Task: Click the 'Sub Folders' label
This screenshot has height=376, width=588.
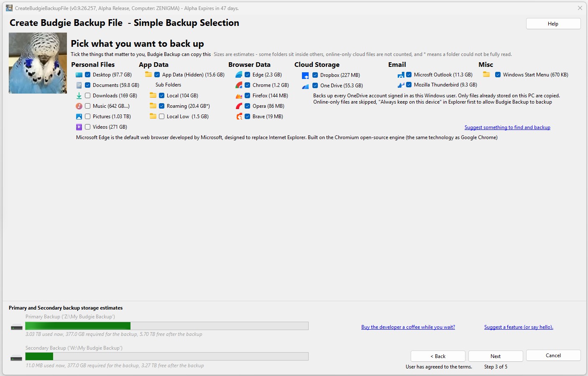Action: coord(168,85)
